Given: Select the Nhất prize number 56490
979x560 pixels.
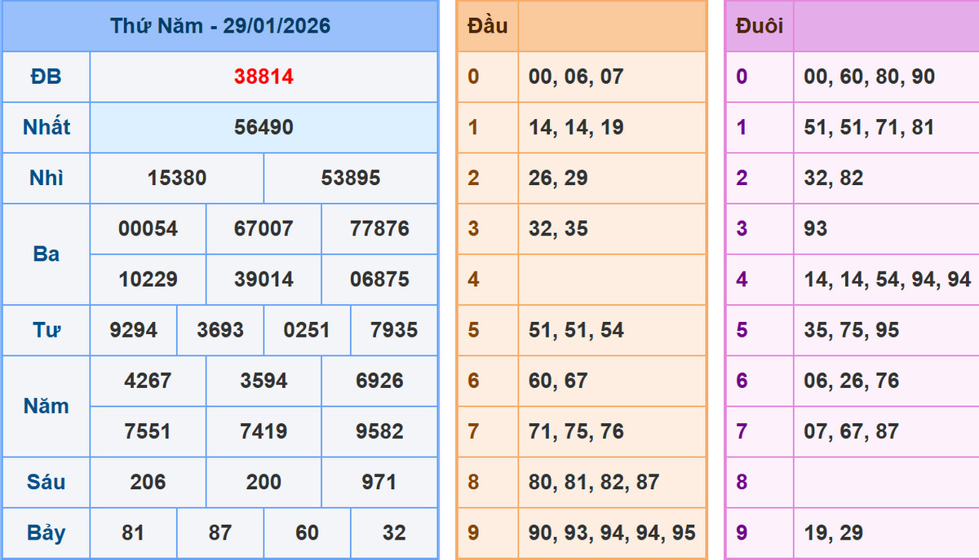Looking at the screenshot, I should (x=263, y=128).
